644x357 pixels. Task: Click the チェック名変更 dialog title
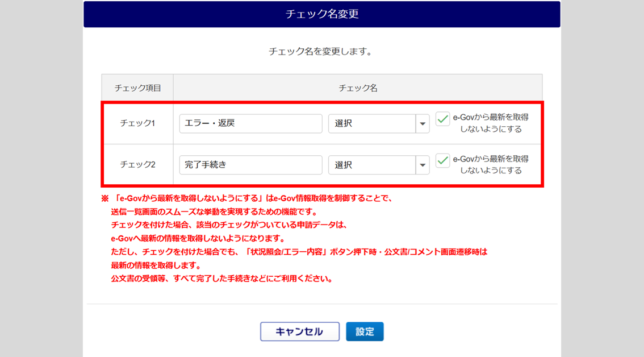[322, 14]
